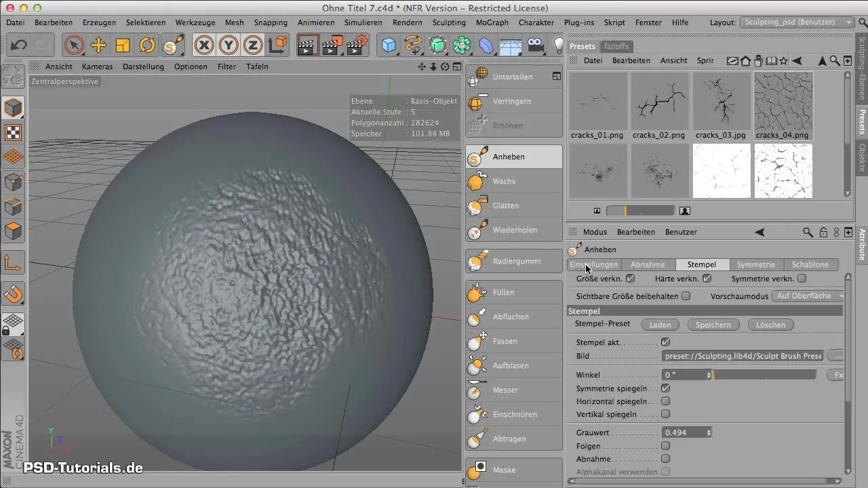Switch to the Abnahme tab

click(648, 264)
